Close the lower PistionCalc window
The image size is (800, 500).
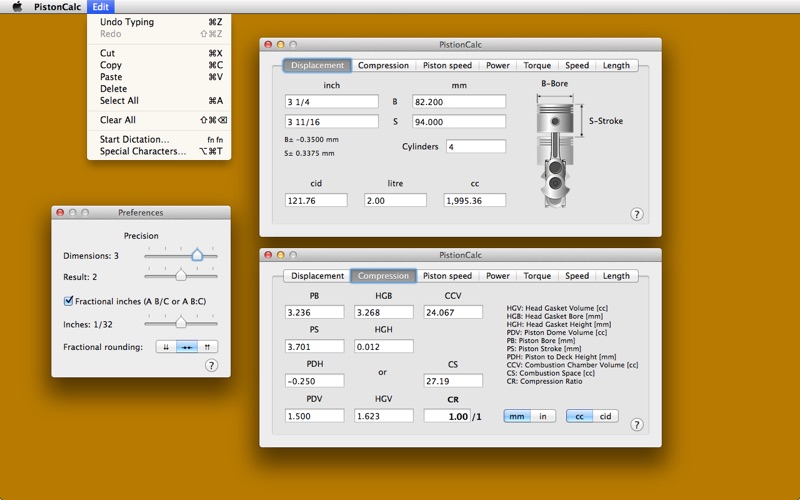[268, 255]
